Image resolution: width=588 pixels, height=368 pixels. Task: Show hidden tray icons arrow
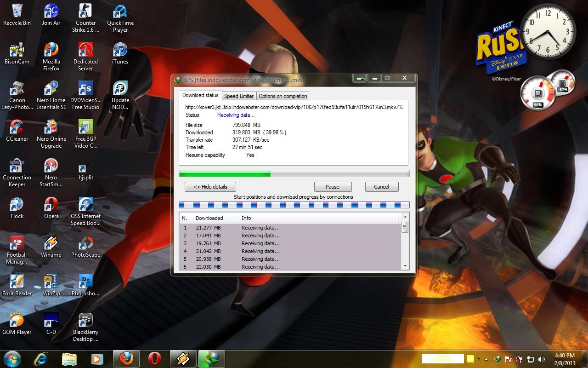tap(486, 359)
